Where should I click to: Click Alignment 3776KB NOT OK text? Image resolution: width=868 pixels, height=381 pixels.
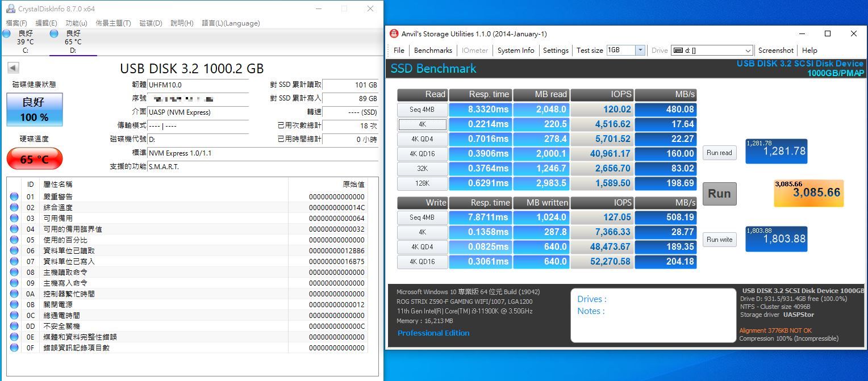click(x=775, y=330)
